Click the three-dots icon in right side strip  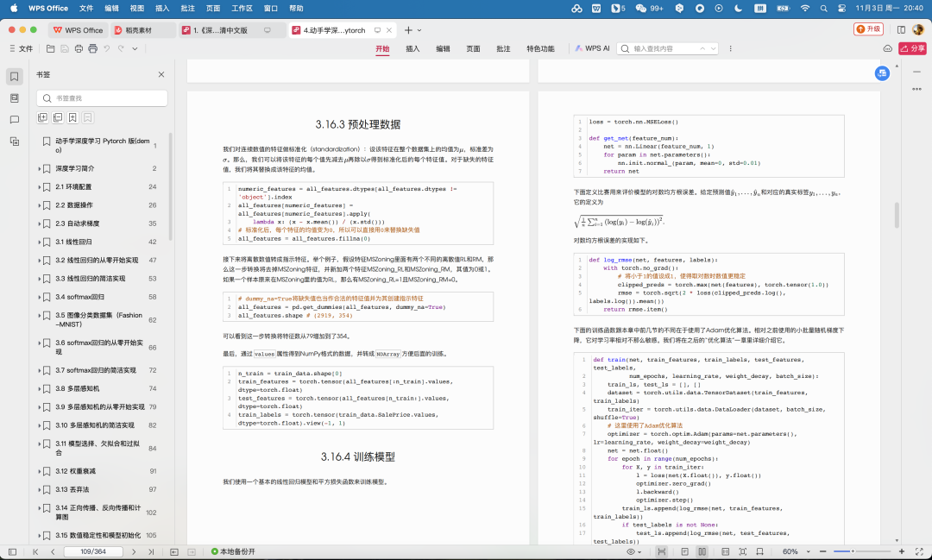916,89
